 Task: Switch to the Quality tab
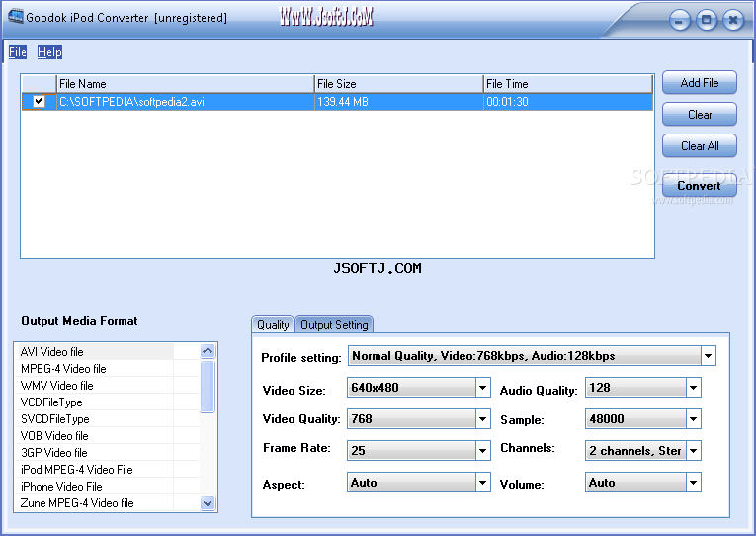[x=273, y=325]
